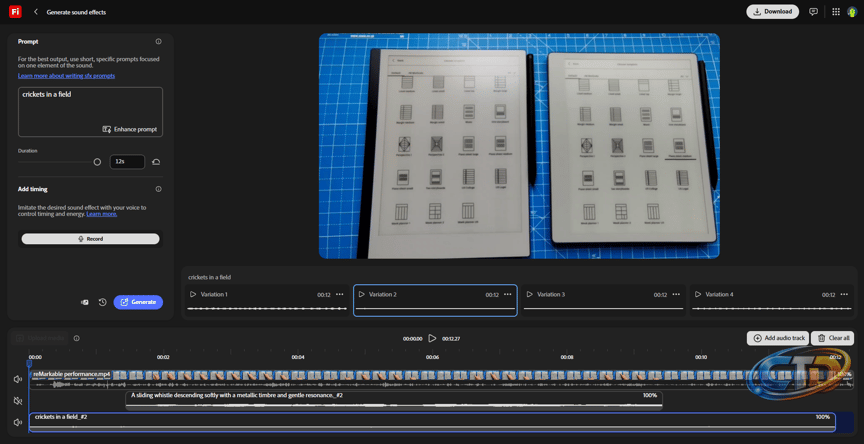Click the video preview of reMarkable tablets
864x444 pixels.
[x=519, y=146]
